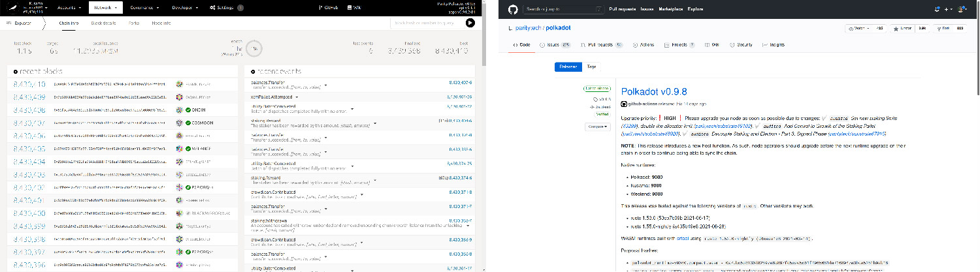This screenshot has height=272, width=980.
Task: Click identicon in block 8,430,397 row
Action: [x=180, y=251]
